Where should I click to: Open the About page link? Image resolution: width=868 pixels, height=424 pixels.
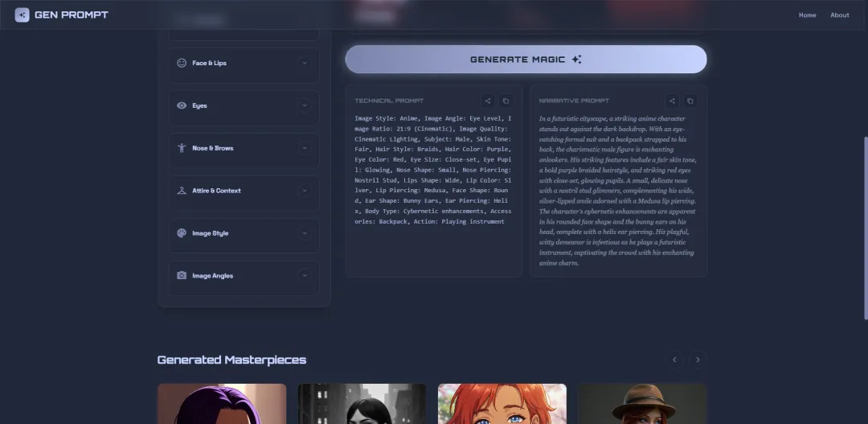(839, 15)
